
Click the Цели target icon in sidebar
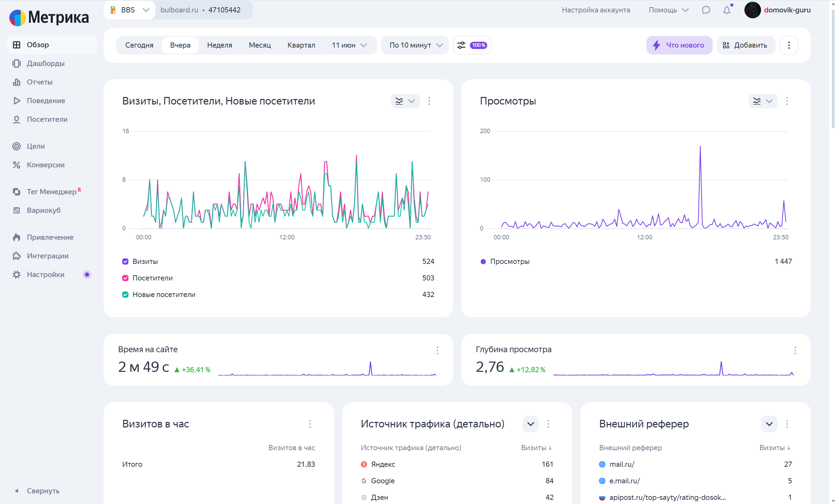pyautogui.click(x=17, y=146)
